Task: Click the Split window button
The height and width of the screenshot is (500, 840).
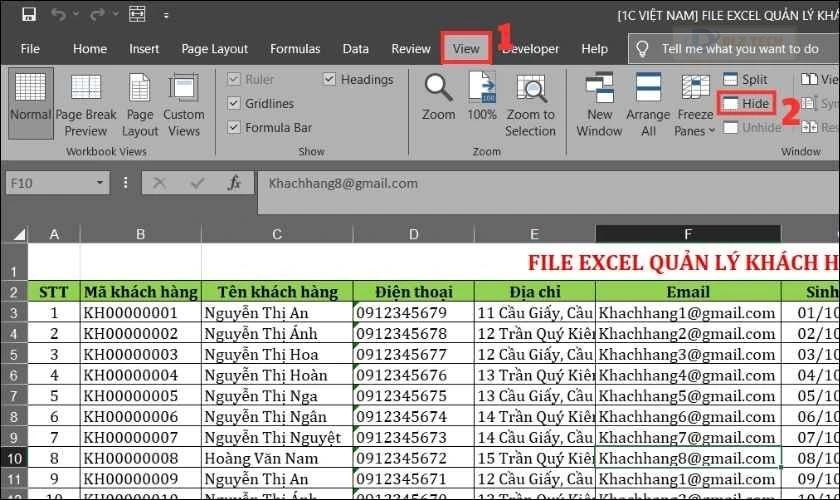Action: coord(745,79)
